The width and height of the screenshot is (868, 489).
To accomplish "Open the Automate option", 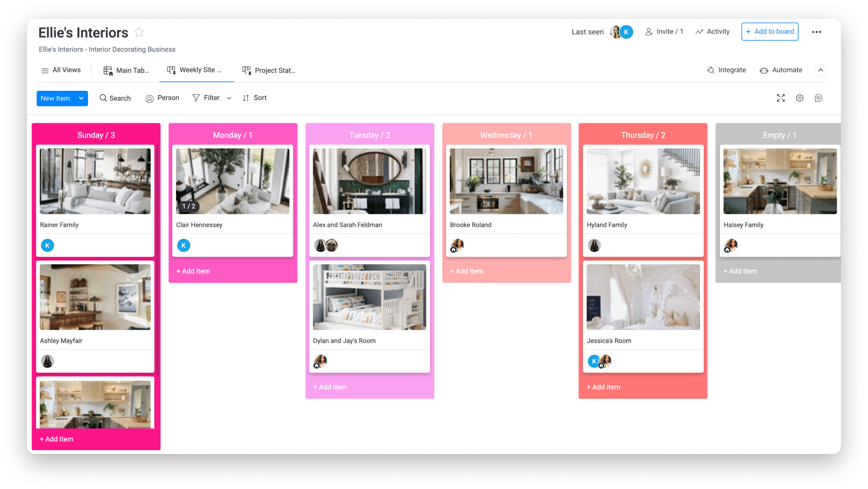I will (781, 70).
